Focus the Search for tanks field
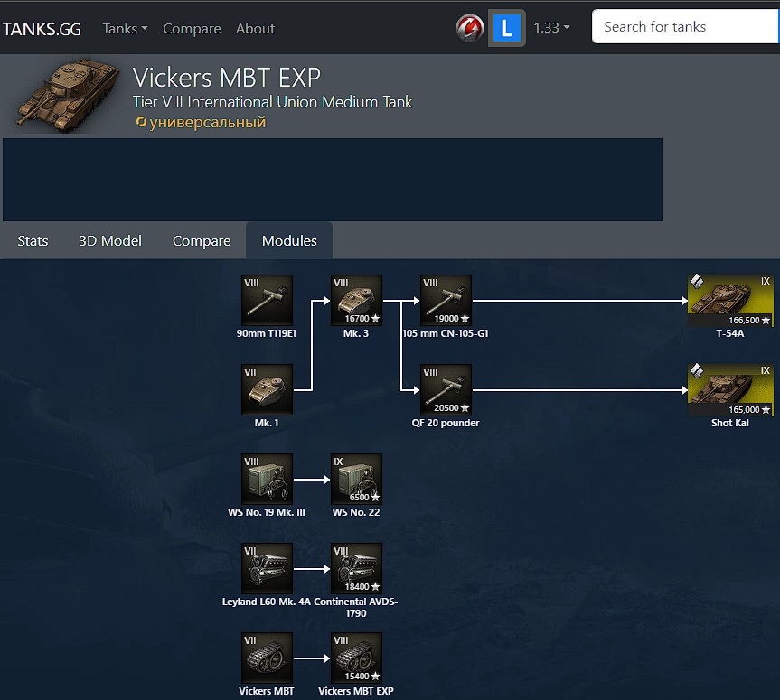The image size is (780, 700). pos(685,27)
